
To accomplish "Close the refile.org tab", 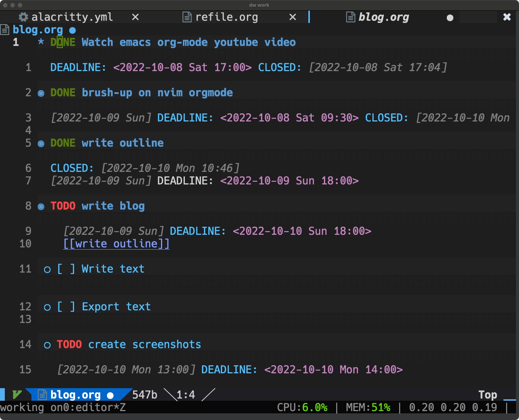I will (293, 17).
